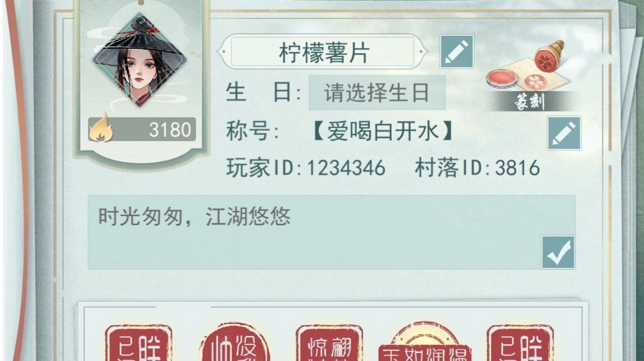Click the 3180 popularity bar
This screenshot has width=644, height=361.
pos(142,130)
